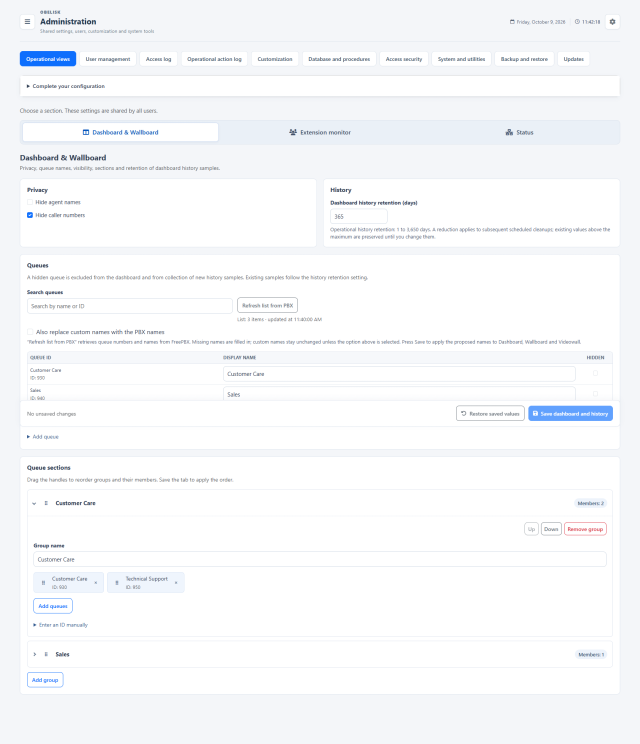Click the calendar icon beside the date
The height and width of the screenshot is (744, 640).
click(512, 22)
